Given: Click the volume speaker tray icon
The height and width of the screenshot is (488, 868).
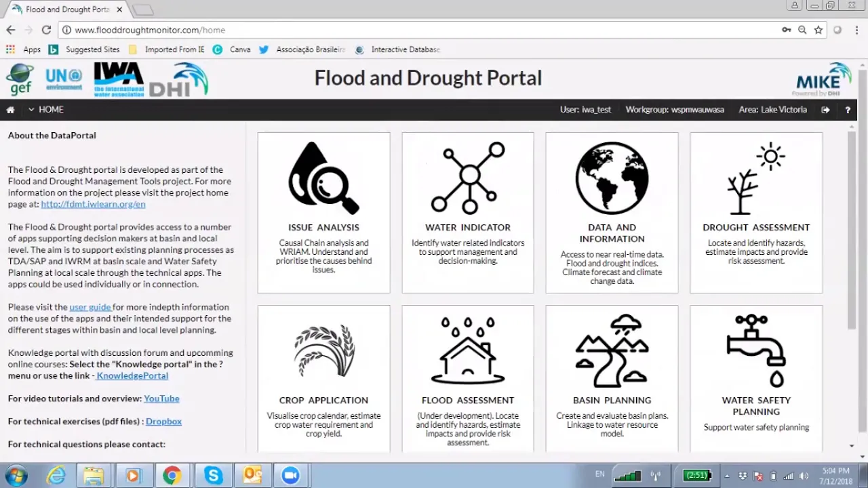Looking at the screenshot, I should 804,476.
